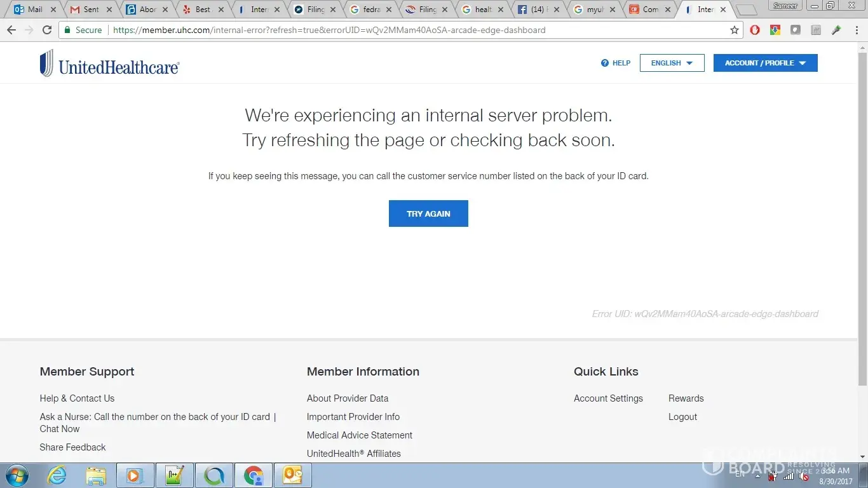The height and width of the screenshot is (488, 868).
Task: Open Internet Explorer from the taskbar
Action: click(x=57, y=475)
